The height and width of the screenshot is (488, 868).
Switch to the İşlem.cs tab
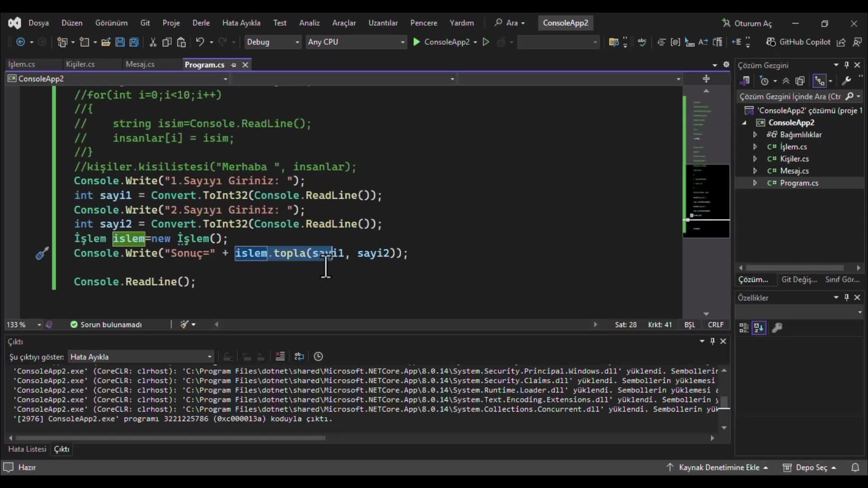point(22,64)
